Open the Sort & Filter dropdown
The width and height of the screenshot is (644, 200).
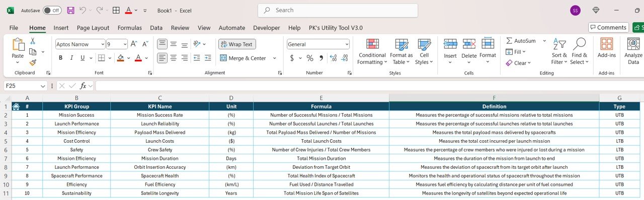point(559,51)
